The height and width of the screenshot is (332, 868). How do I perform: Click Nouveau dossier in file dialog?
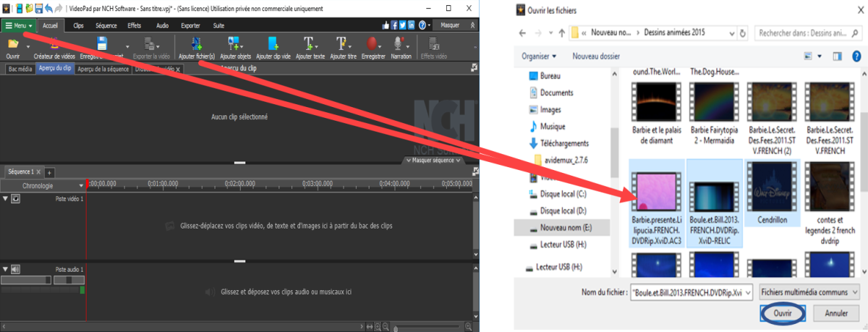click(x=597, y=56)
